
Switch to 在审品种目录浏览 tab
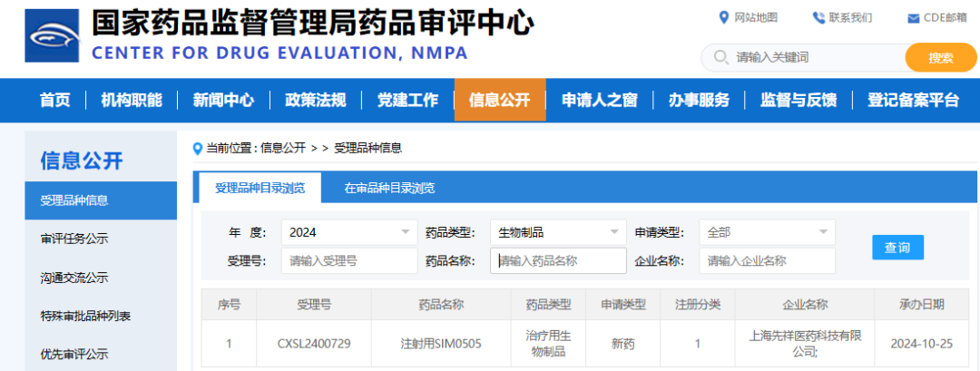(389, 188)
